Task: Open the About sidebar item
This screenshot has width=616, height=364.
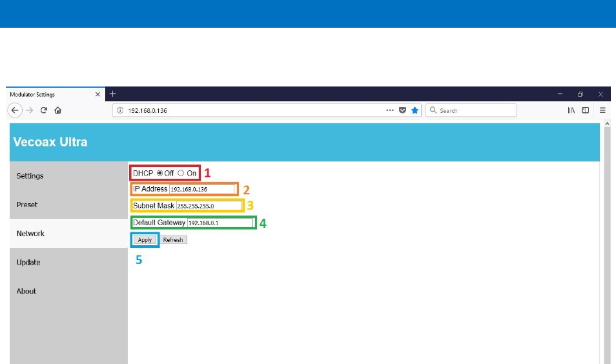Action: [68, 291]
